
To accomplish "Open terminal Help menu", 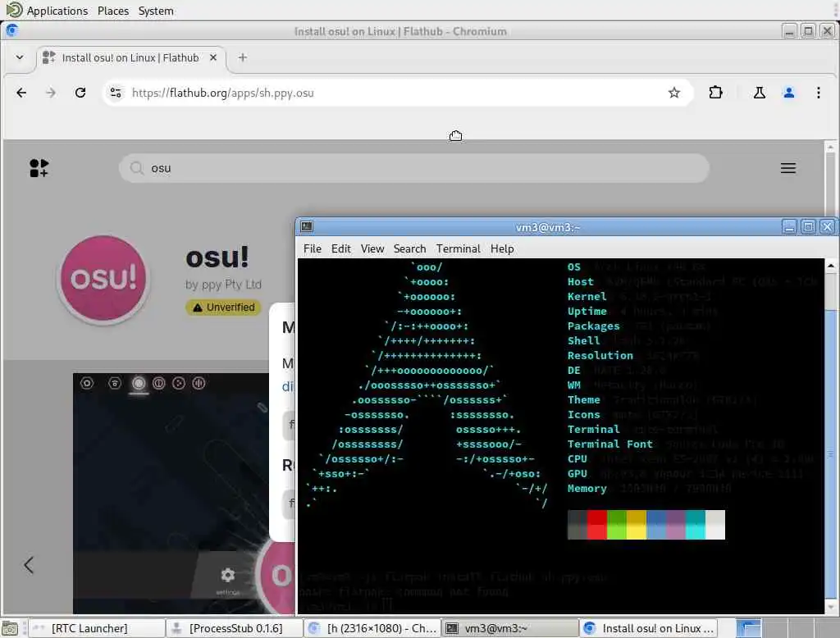I will tap(502, 248).
